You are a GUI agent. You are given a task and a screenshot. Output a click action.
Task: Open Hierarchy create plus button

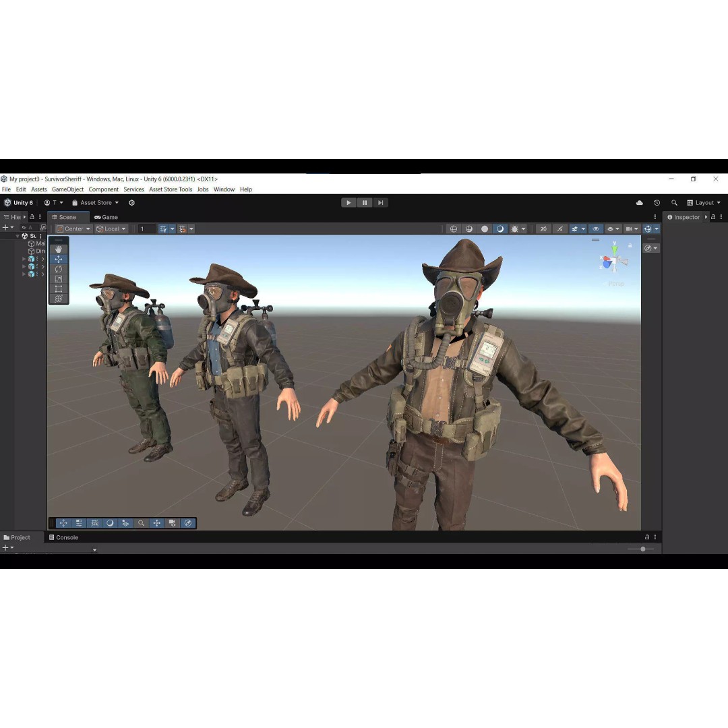[x=8, y=228]
